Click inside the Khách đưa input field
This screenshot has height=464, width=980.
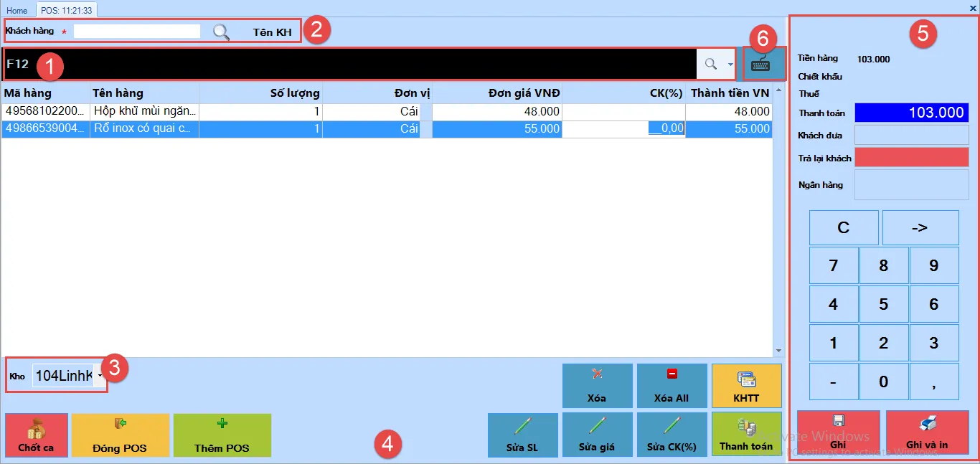coord(911,134)
